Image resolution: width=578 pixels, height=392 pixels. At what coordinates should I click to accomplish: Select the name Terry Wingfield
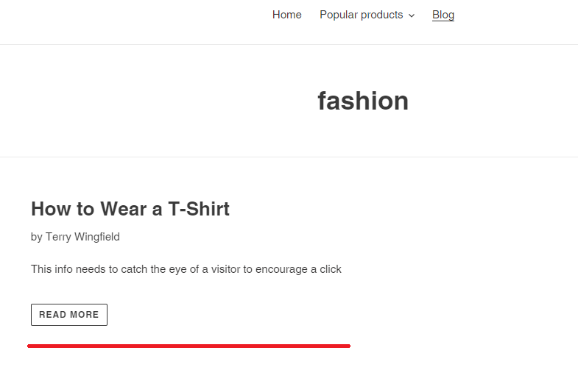[82, 237]
